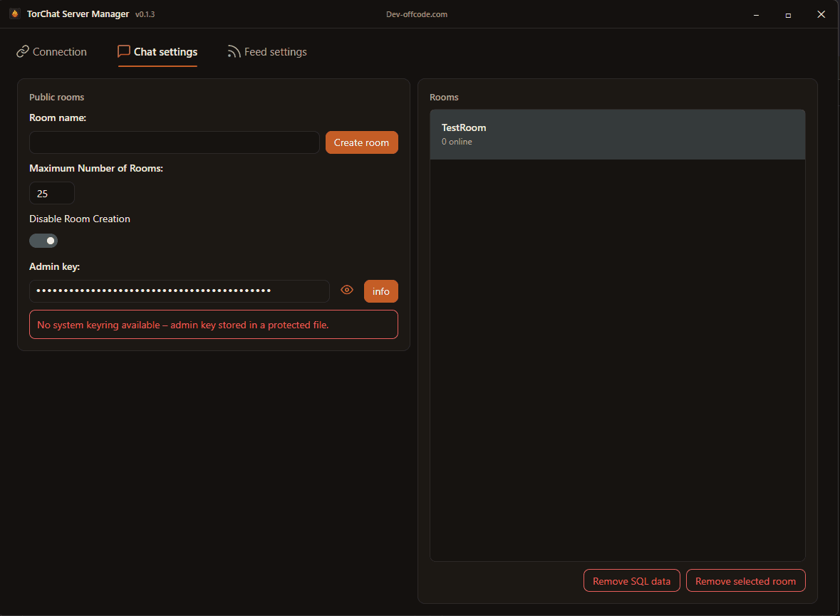Screen dimensions: 840x616
Task: Click the Admin key password field
Action: pos(180,291)
